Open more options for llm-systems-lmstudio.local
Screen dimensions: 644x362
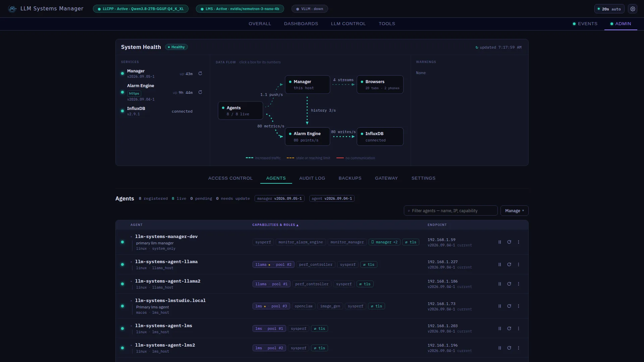[x=519, y=306]
